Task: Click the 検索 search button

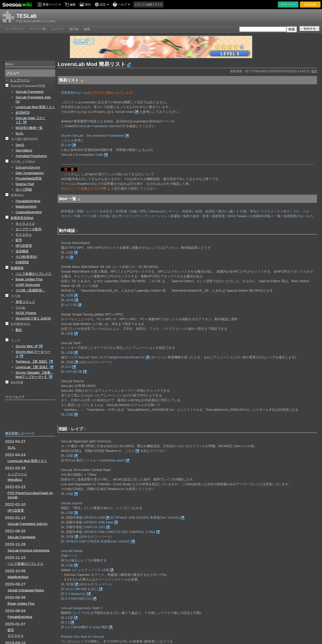Action: point(292,29)
